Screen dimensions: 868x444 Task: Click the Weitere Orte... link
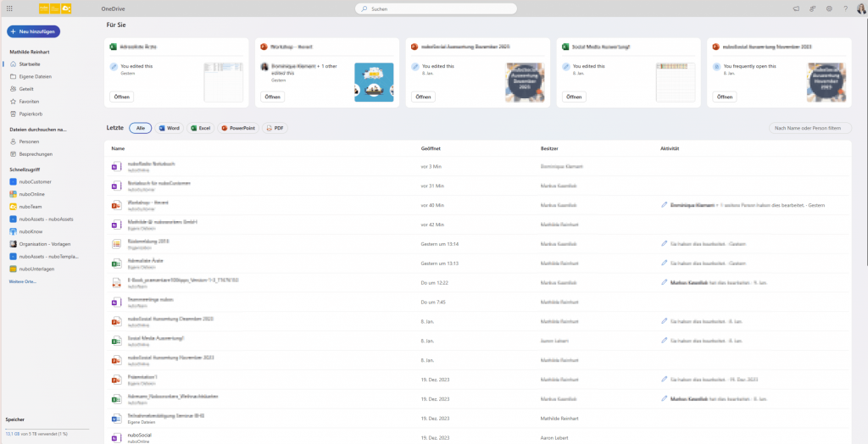23,282
